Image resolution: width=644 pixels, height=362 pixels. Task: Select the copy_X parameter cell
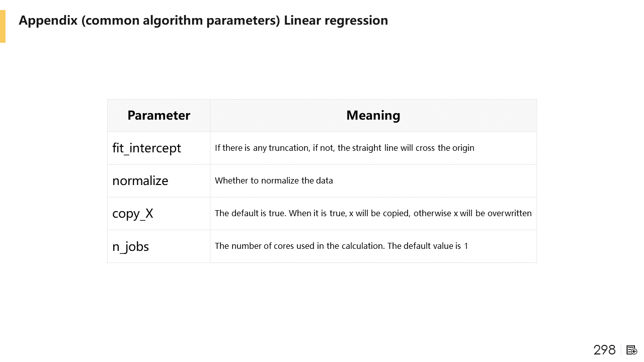[x=133, y=214]
